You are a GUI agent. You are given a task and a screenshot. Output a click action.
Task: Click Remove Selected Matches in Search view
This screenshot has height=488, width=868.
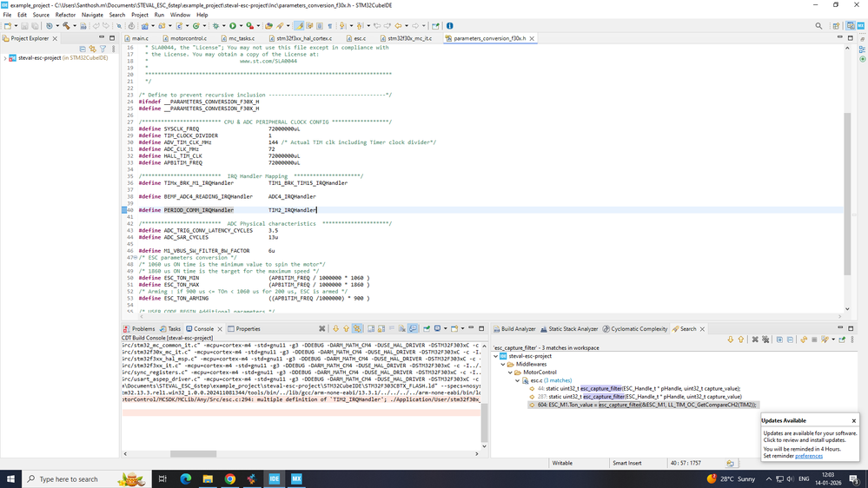tap(754, 340)
